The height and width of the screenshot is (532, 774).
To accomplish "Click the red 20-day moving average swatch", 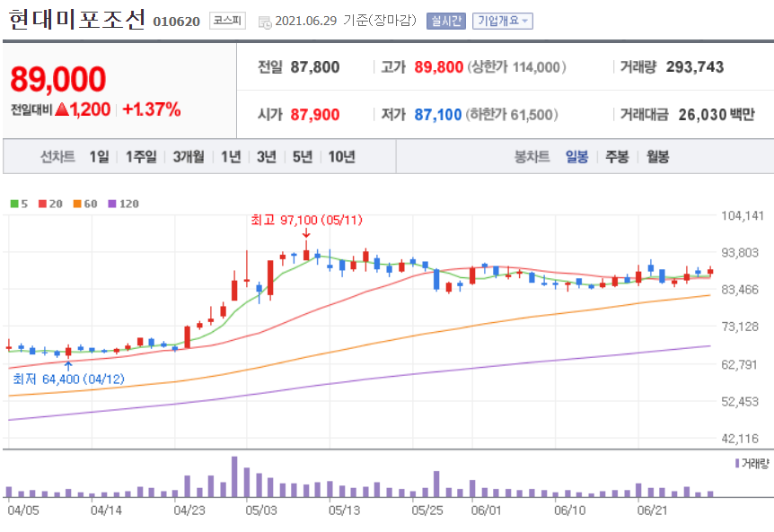I will coord(42,204).
